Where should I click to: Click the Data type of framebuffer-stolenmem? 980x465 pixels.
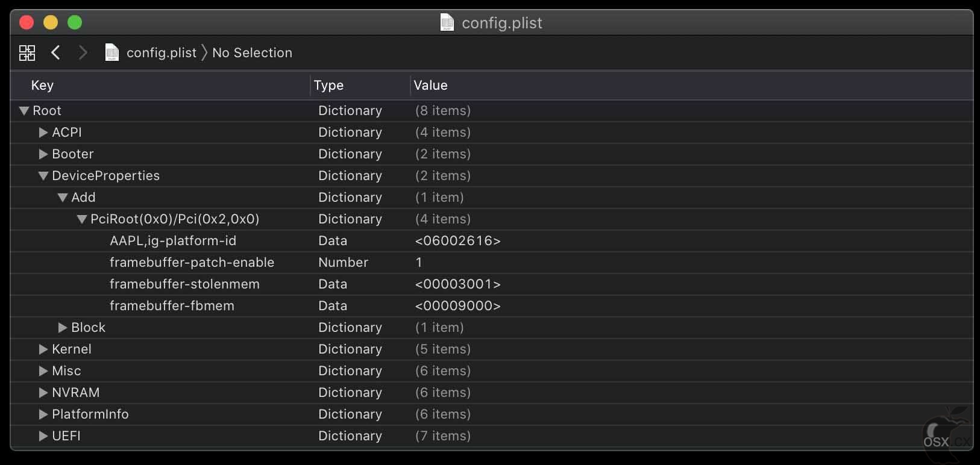[x=333, y=284]
